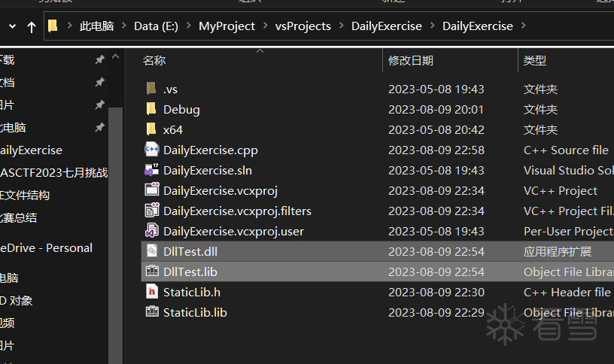Viewport: 614px width, 364px height.
Task: Click the up-directory arrow button
Action: (x=31, y=27)
